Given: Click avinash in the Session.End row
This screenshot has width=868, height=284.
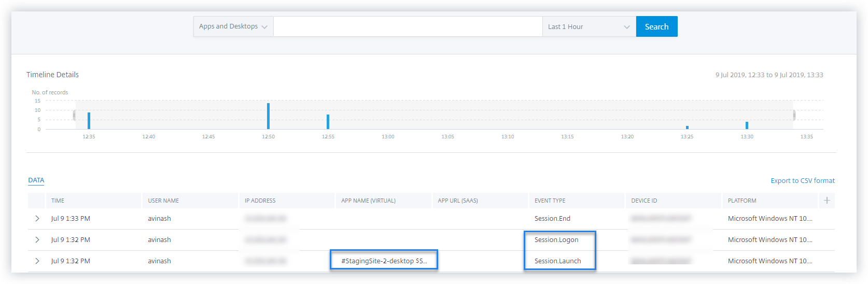Looking at the screenshot, I should click(x=159, y=219).
